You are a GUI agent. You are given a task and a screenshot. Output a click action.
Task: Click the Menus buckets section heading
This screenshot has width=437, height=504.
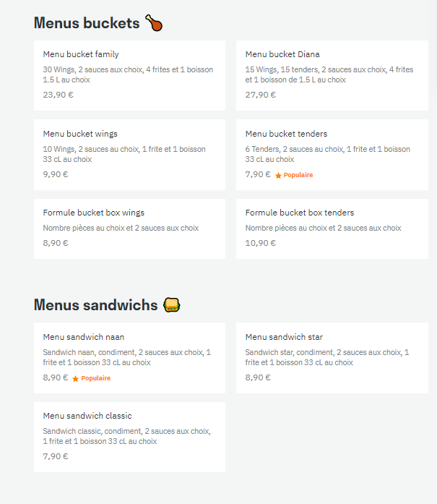pos(87,23)
